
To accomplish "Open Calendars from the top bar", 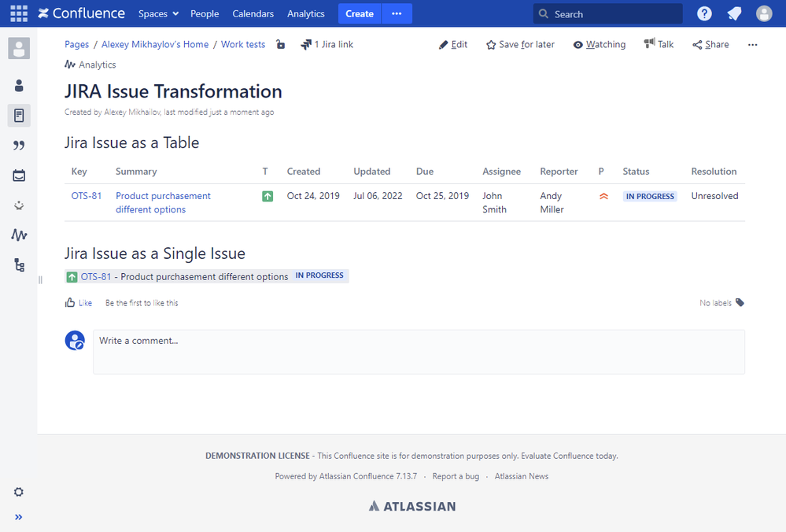I will click(253, 14).
